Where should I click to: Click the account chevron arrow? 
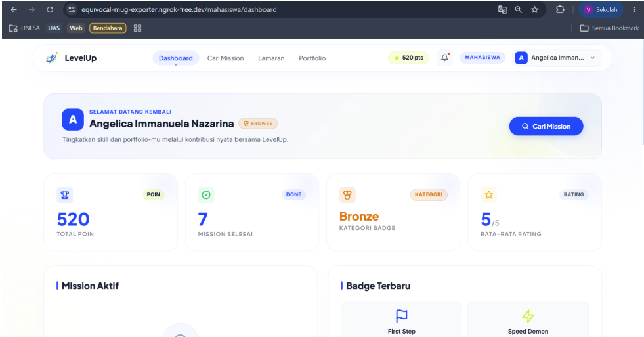pos(593,58)
